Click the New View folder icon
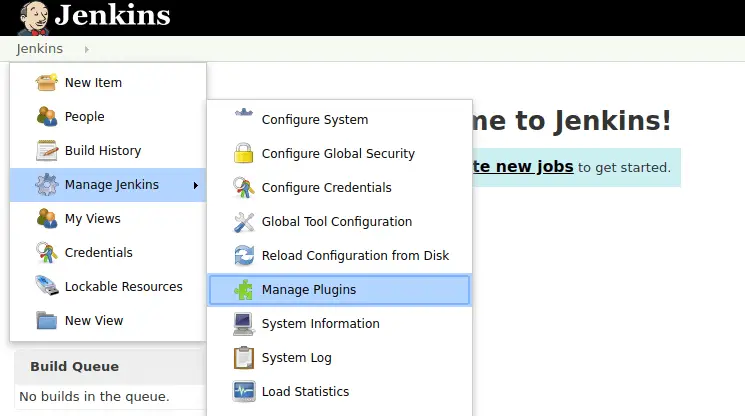The image size is (745, 416). [47, 321]
